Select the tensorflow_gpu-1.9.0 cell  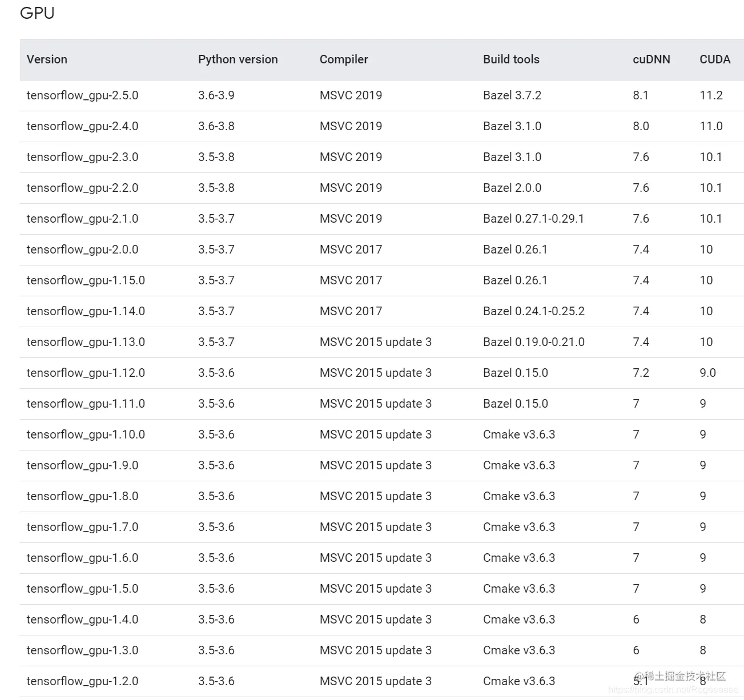[x=82, y=465]
